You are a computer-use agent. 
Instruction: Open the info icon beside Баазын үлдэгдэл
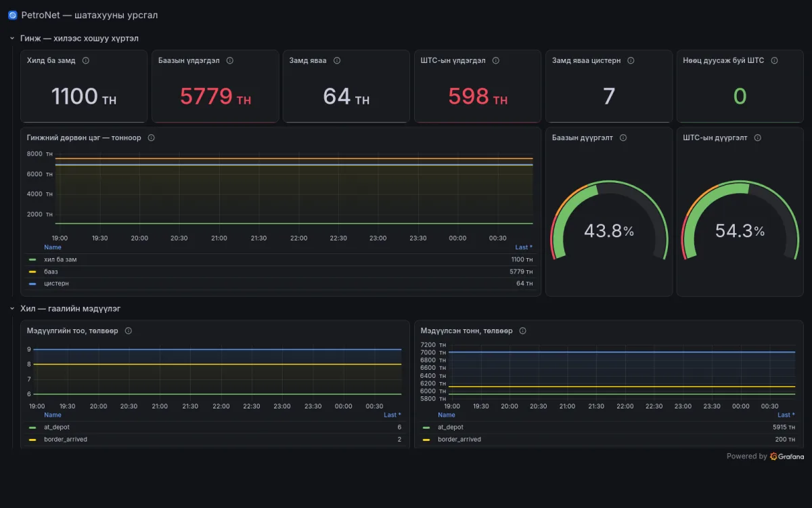(230, 60)
